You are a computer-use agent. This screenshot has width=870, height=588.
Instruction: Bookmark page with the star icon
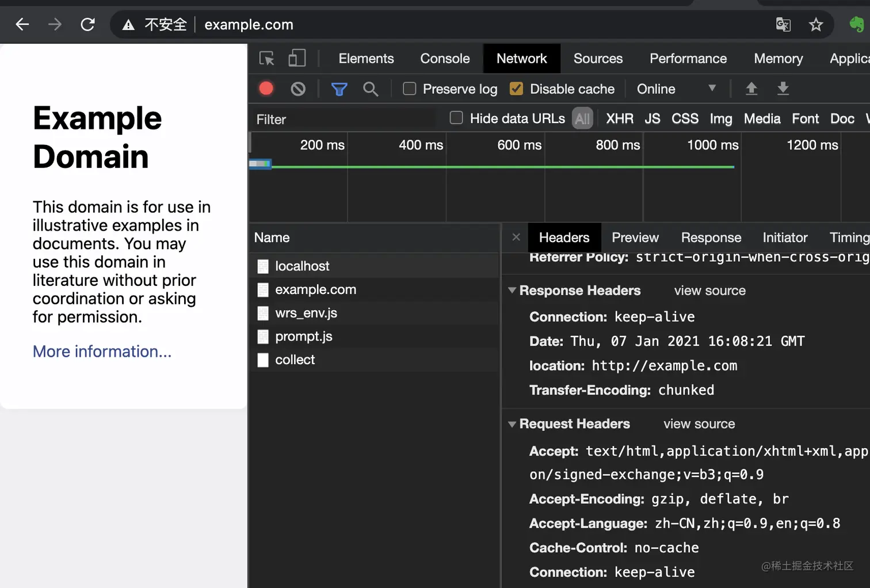[x=816, y=24]
